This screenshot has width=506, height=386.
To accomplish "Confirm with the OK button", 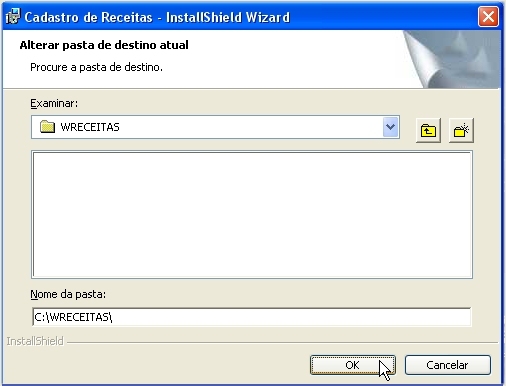I will click(x=353, y=365).
